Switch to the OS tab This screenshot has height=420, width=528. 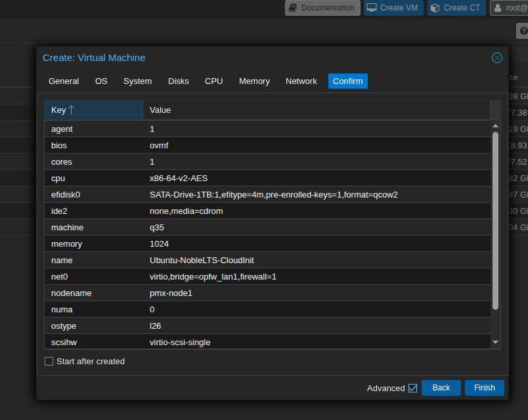[x=101, y=81]
